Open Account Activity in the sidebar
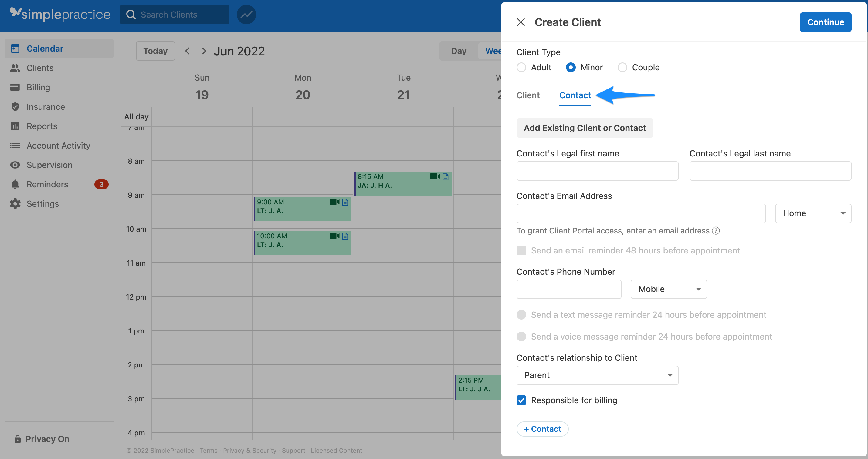868x459 pixels. 59,146
